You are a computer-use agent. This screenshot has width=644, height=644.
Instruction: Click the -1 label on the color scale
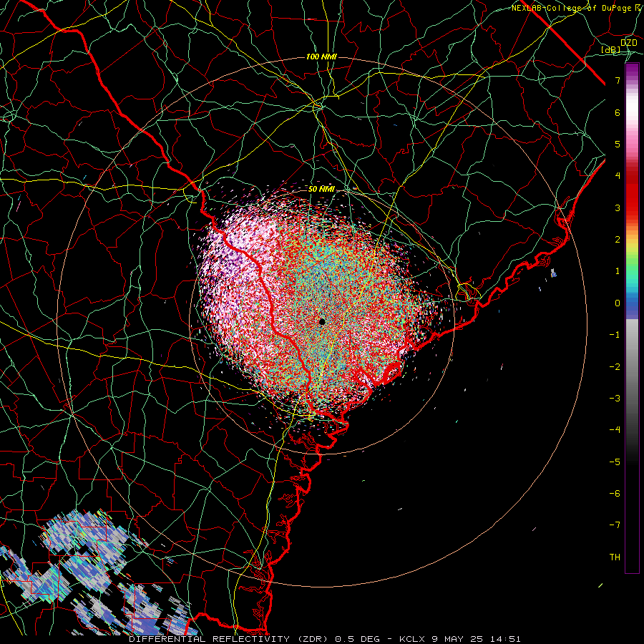615,335
